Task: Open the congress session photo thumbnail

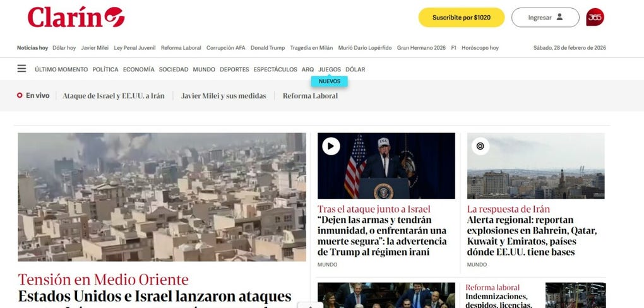Action: coord(386,295)
